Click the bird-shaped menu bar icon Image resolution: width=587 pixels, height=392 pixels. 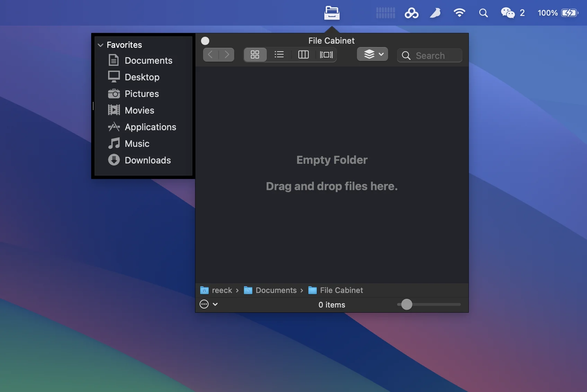point(435,13)
